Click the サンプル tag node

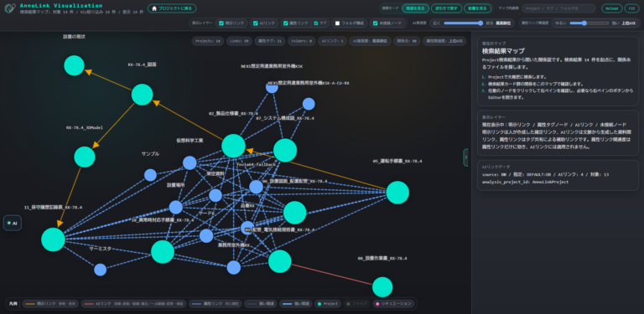150,175
